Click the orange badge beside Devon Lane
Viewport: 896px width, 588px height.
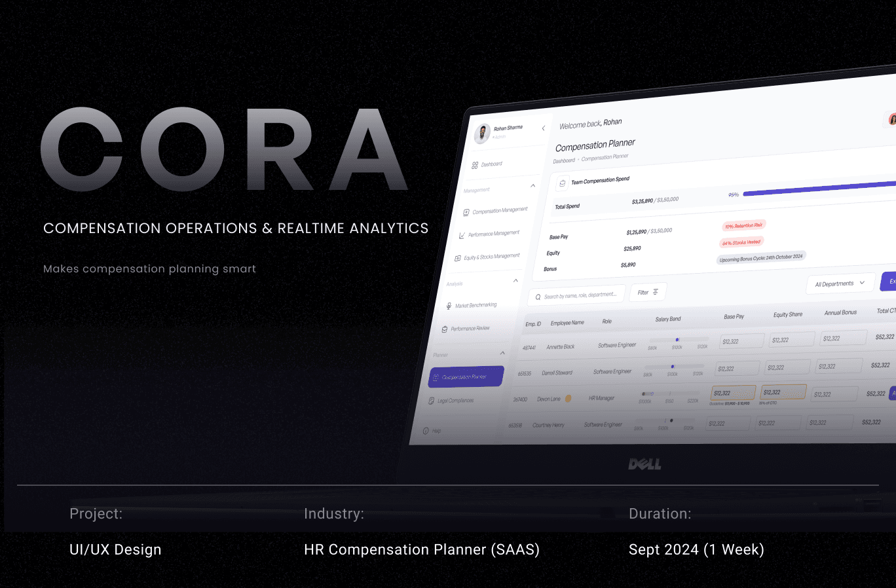[x=568, y=398]
